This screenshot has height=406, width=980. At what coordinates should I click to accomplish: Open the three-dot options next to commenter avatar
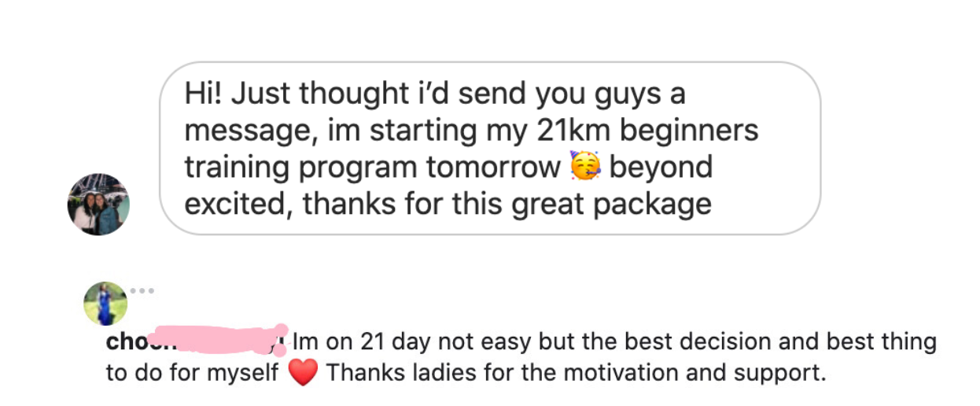click(x=142, y=291)
